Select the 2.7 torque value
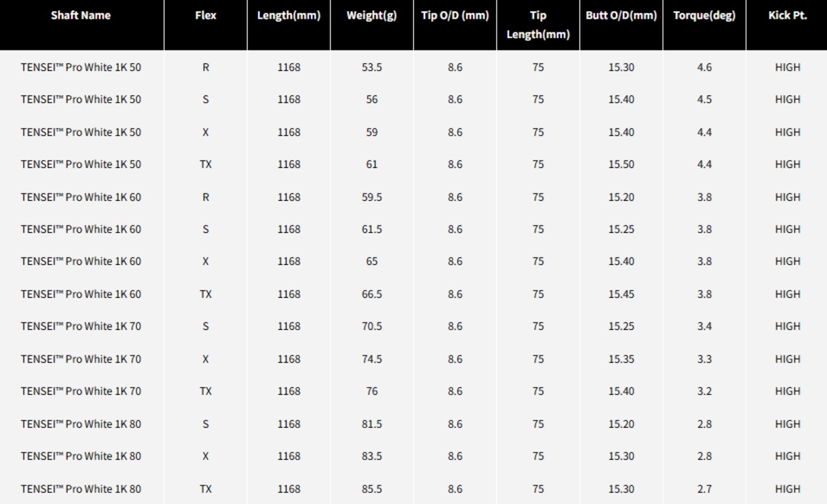The image size is (827, 504). pos(704,488)
